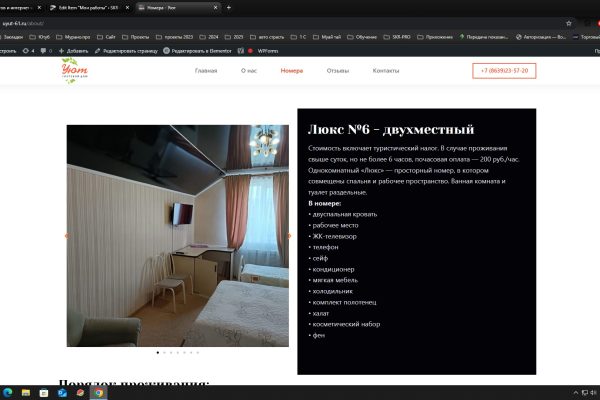Open volume control in system tray
Image resolution: width=600 pixels, height=400 pixels.
(593, 392)
